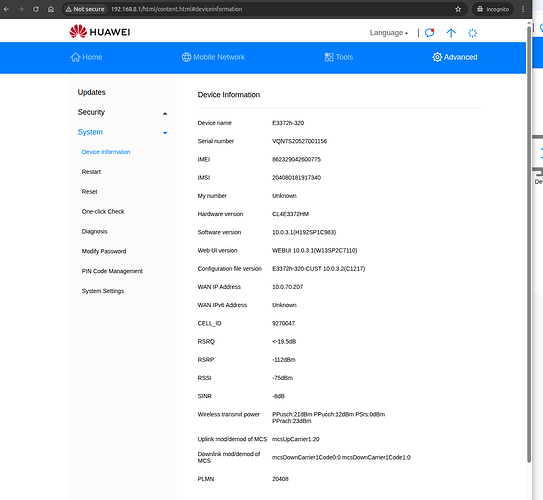Viewport: 543px width, 500px height.
Task: Reload the page with refresh icon
Action: pyautogui.click(x=36, y=9)
